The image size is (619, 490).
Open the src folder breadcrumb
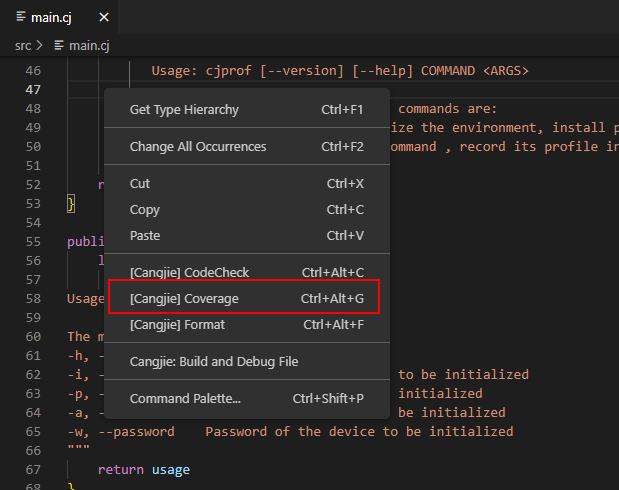click(23, 45)
